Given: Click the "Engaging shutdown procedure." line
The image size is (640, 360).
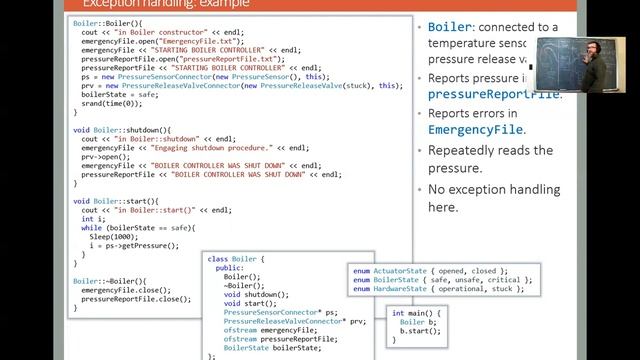Looking at the screenshot, I should pos(195,148).
